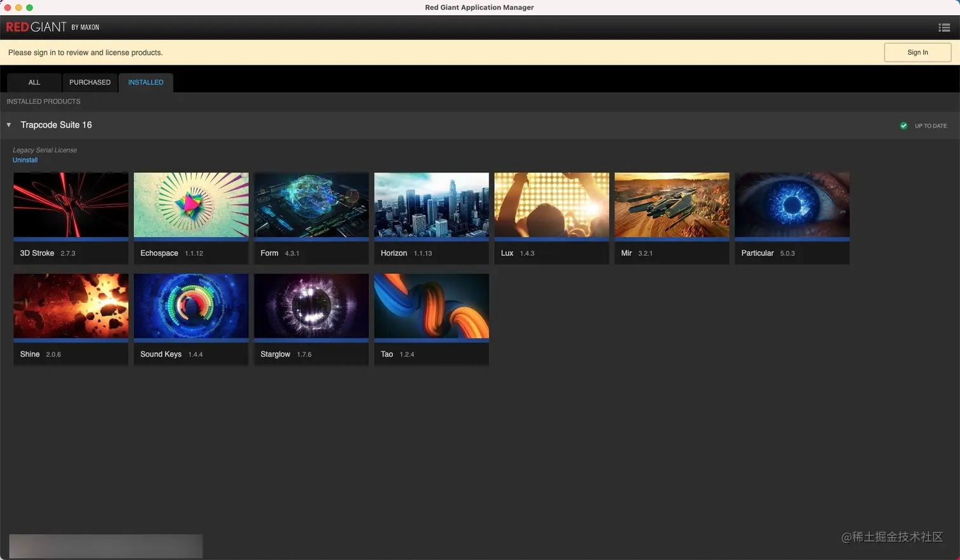
Task: Click the INSTALLED PRODUCTS heading
Action: coord(43,102)
